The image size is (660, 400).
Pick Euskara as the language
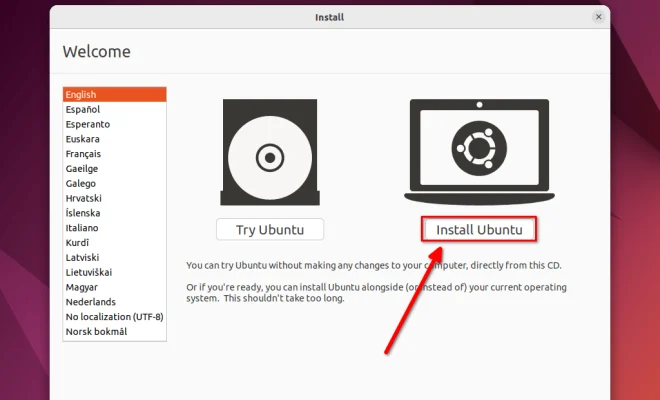point(114,139)
